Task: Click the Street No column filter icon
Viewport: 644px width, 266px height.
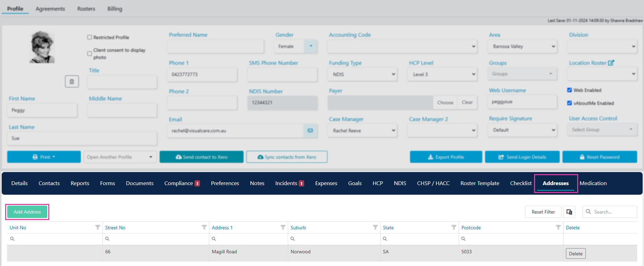Action: (204, 227)
